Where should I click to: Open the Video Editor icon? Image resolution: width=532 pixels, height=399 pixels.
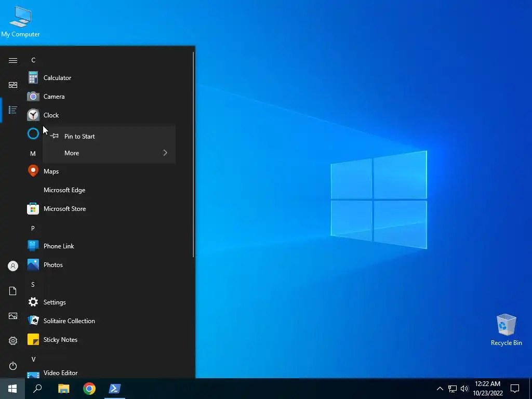pos(33,374)
